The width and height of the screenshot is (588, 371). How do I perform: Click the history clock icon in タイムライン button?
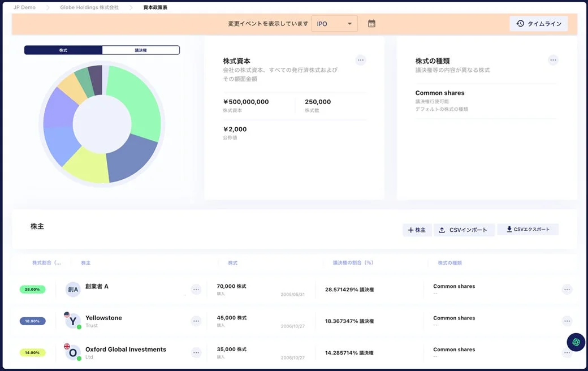(520, 23)
